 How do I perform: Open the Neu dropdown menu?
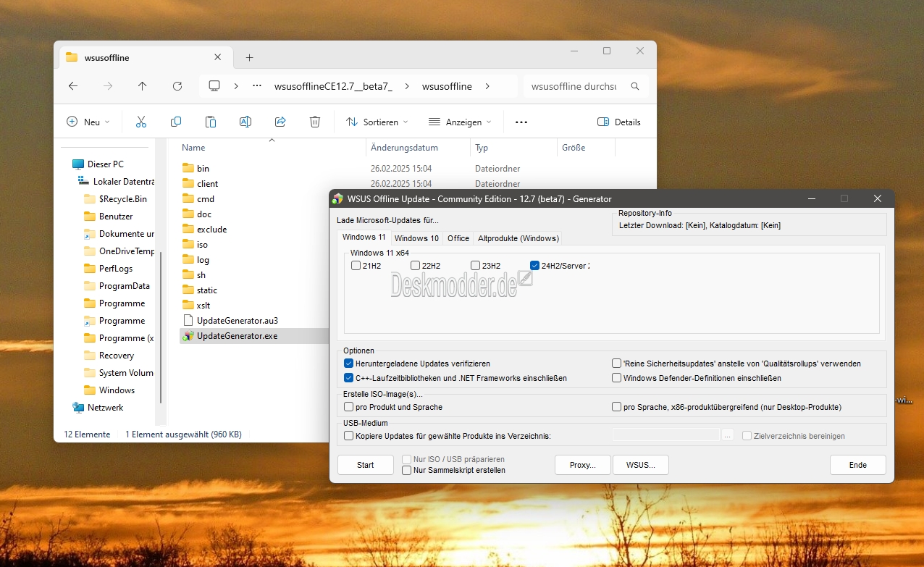[x=88, y=122]
